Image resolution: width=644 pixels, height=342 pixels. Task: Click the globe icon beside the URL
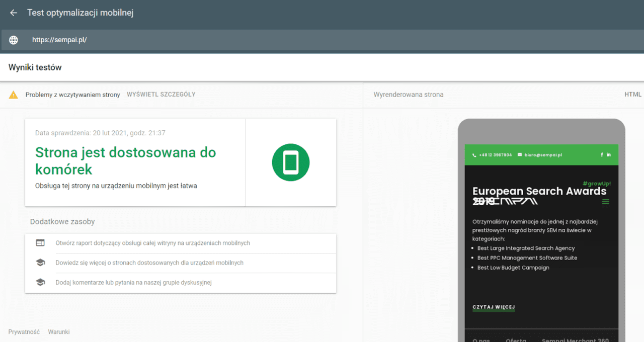coord(14,40)
